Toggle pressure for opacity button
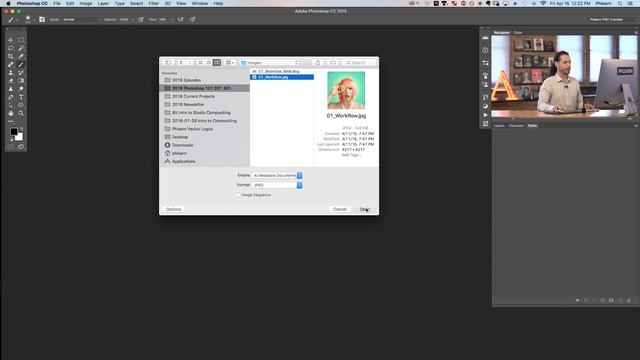 click(x=141, y=19)
